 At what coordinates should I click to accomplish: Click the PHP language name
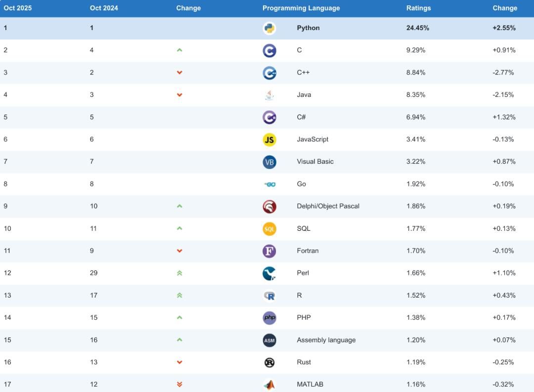click(304, 317)
